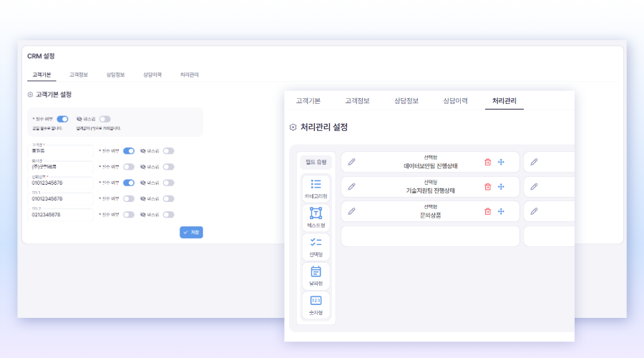Click the 필드 유형 header button
The height and width of the screenshot is (358, 644).
(316, 162)
